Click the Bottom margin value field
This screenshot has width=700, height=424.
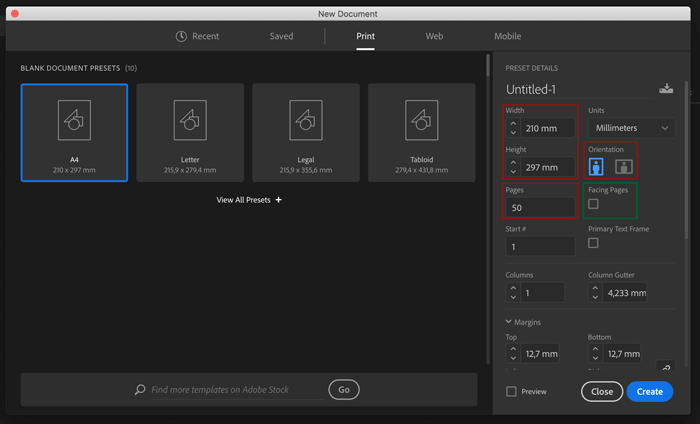click(622, 353)
